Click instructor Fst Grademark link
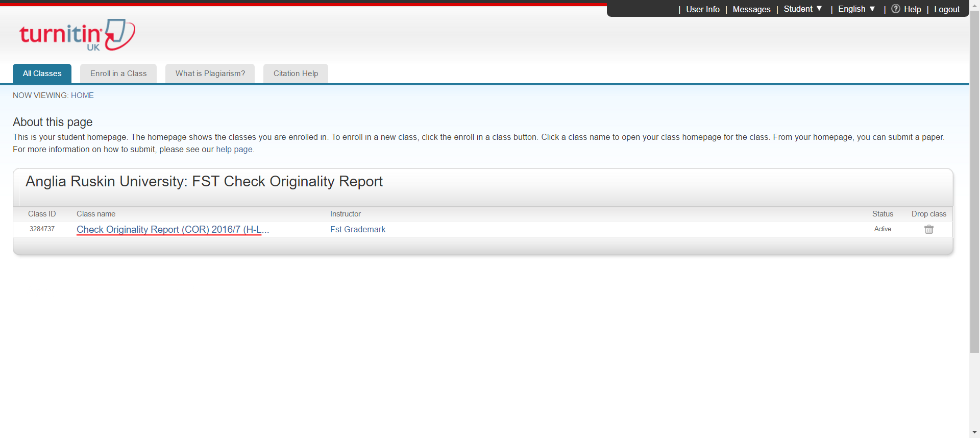The image size is (980, 438). [x=358, y=230]
